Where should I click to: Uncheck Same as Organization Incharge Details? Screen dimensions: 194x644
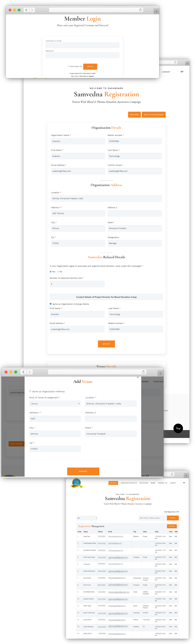(51, 304)
